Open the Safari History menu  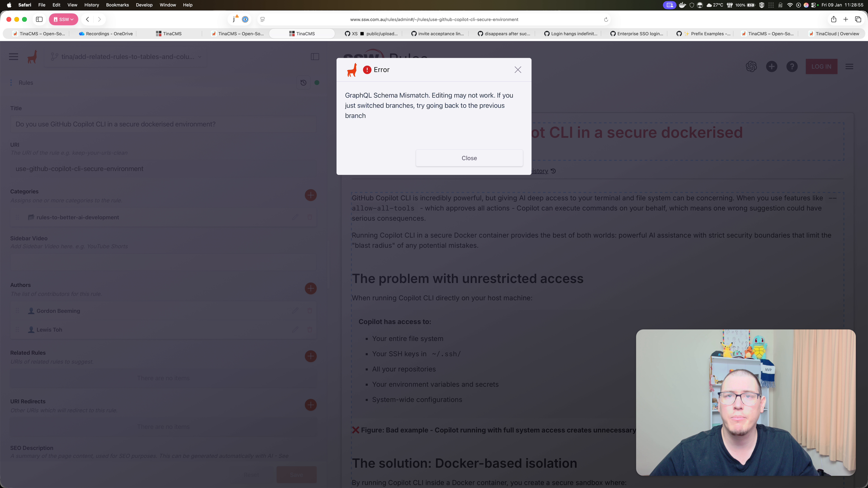pyautogui.click(x=92, y=5)
